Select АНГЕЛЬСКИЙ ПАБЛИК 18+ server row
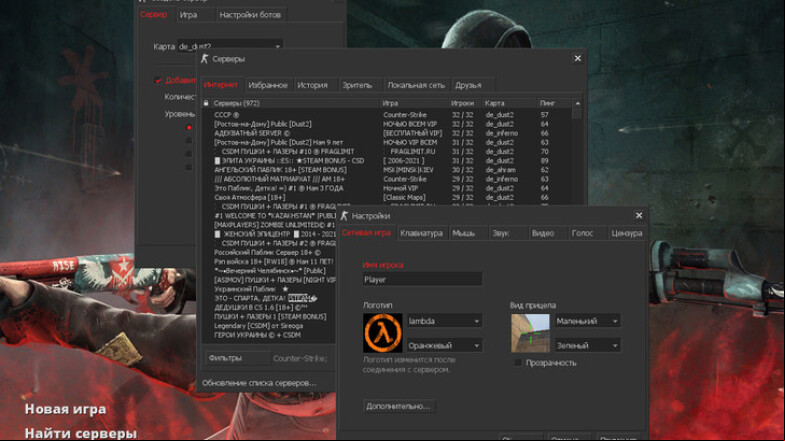The height and width of the screenshot is (441, 785). pos(386,170)
